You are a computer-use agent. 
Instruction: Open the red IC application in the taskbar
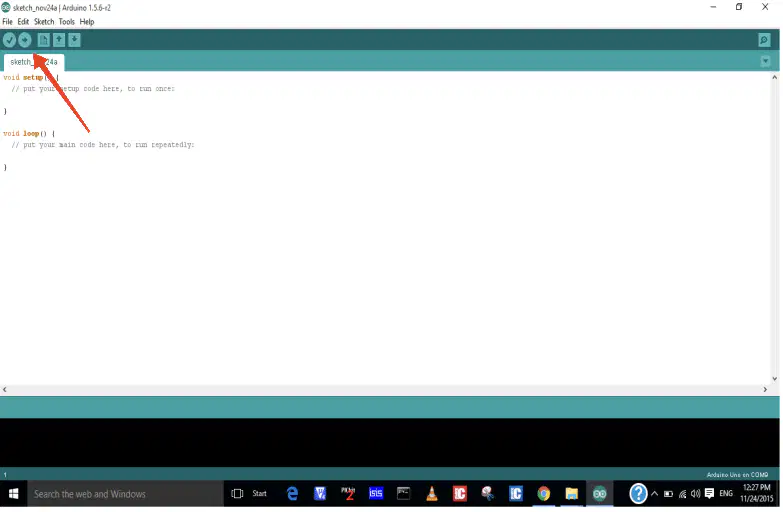pos(460,494)
